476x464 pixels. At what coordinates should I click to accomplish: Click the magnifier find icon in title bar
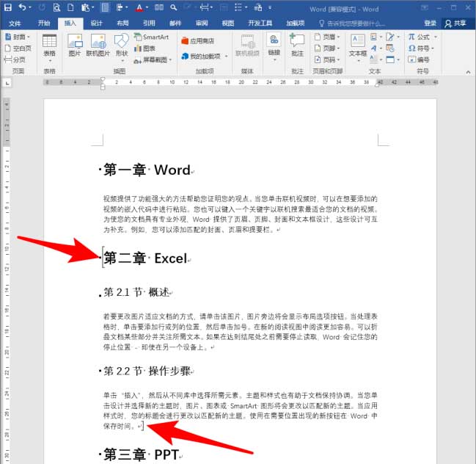[x=174, y=7]
